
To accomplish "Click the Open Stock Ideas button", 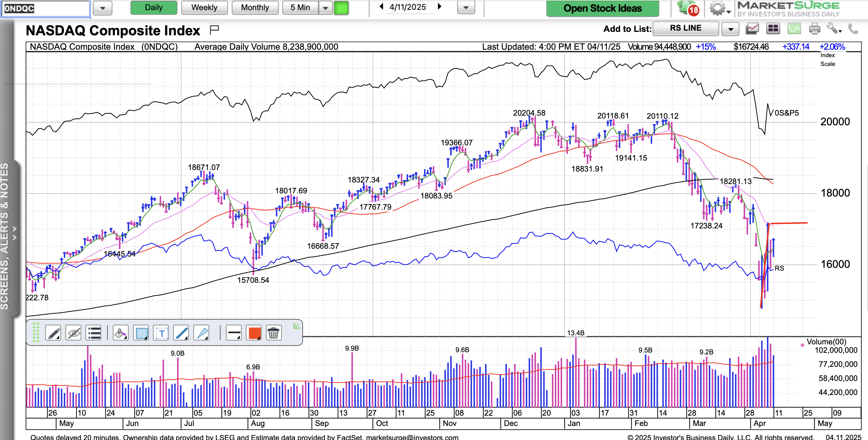I will tap(602, 8).
